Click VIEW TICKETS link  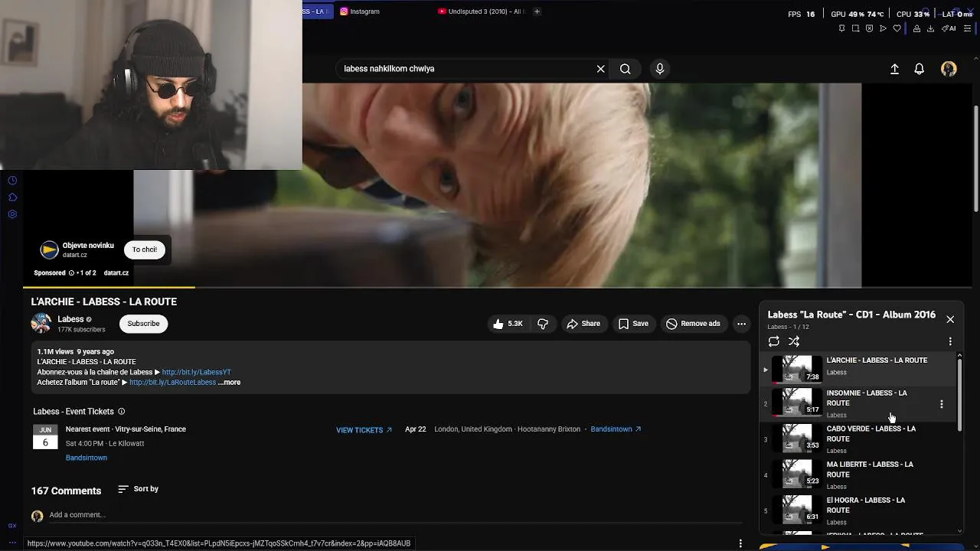(x=364, y=430)
